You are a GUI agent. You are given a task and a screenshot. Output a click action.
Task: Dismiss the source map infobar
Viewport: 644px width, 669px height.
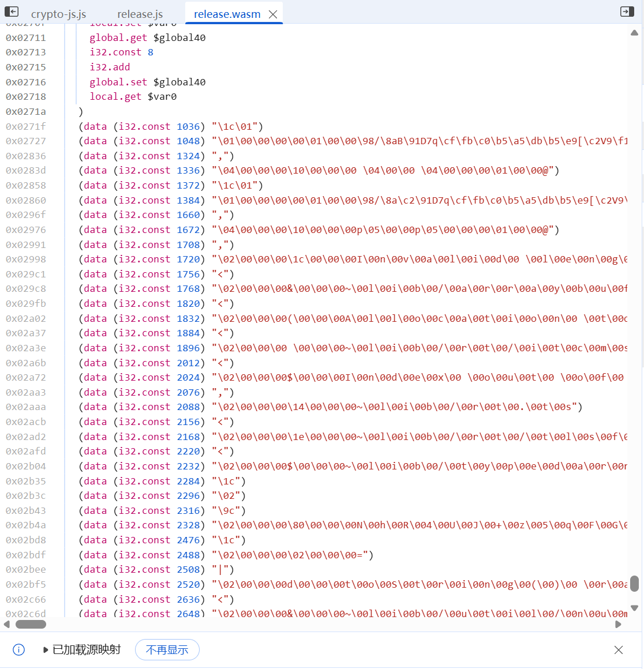click(618, 650)
